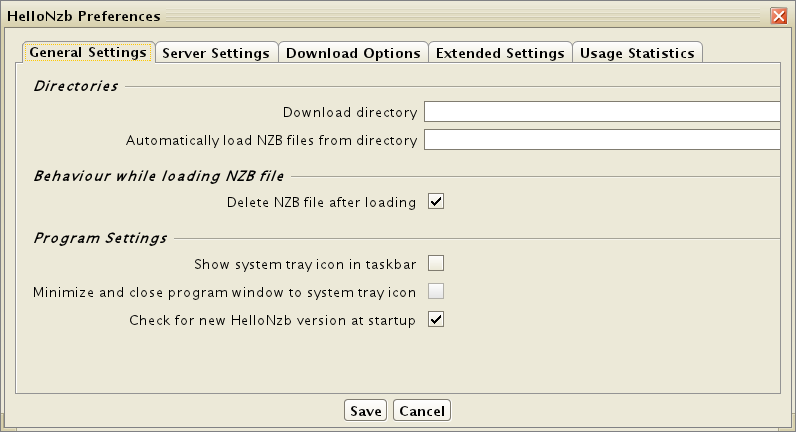Image resolution: width=796 pixels, height=432 pixels.
Task: Click 'Behaviour while loading NZB file' heading
Action: click(x=158, y=176)
